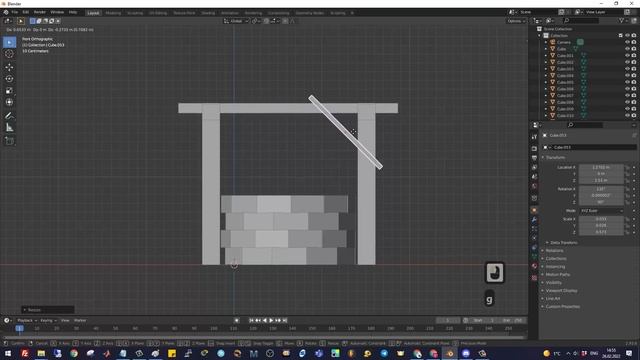Select the 3D Cursor tool

pos(9,54)
